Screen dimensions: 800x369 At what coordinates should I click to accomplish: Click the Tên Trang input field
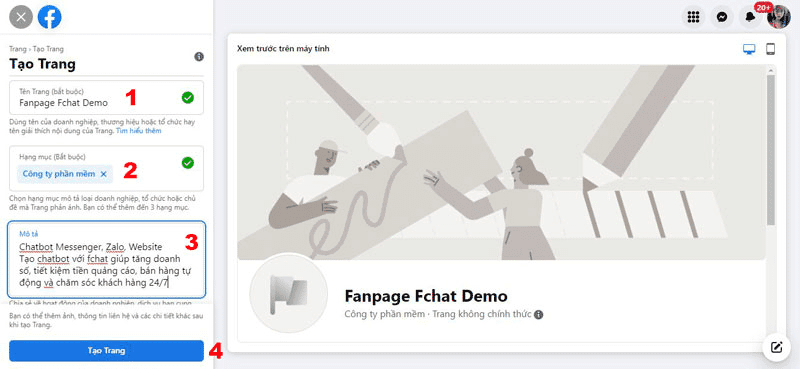coord(106,97)
